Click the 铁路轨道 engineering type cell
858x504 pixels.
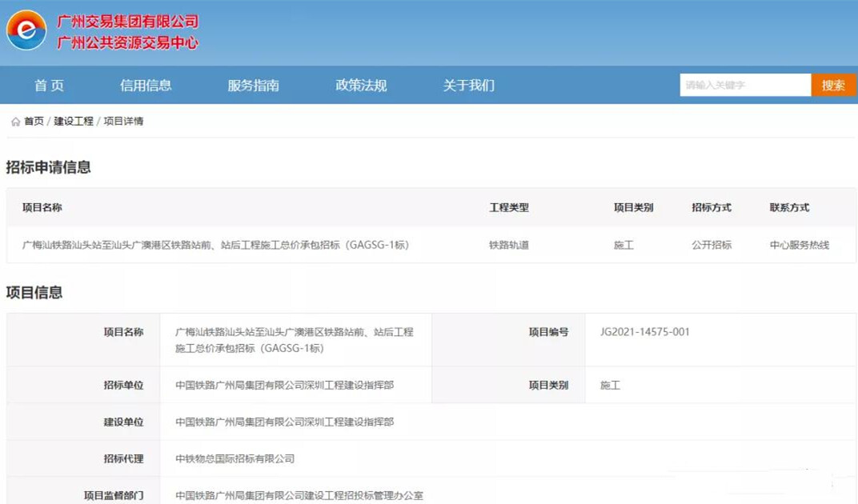pyautogui.click(x=509, y=246)
